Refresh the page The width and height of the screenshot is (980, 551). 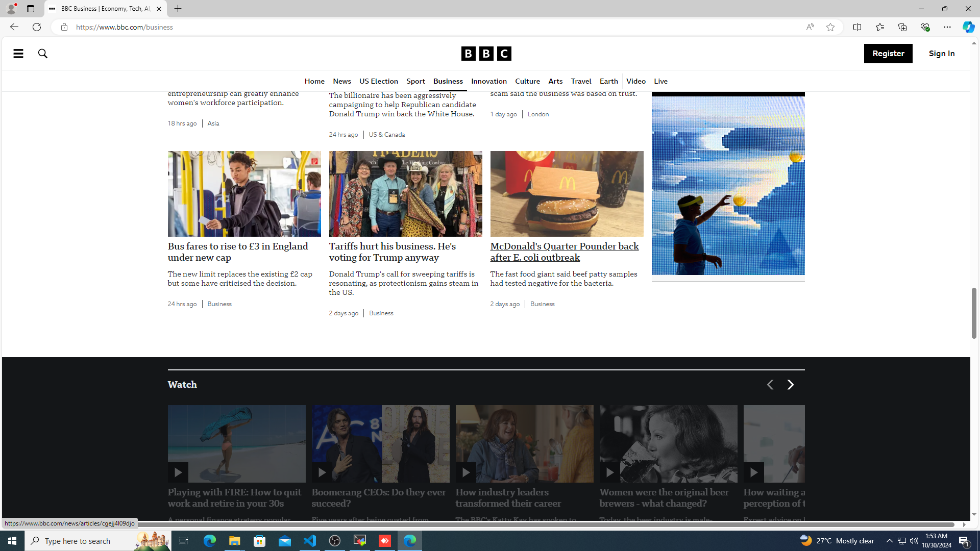pos(37,27)
